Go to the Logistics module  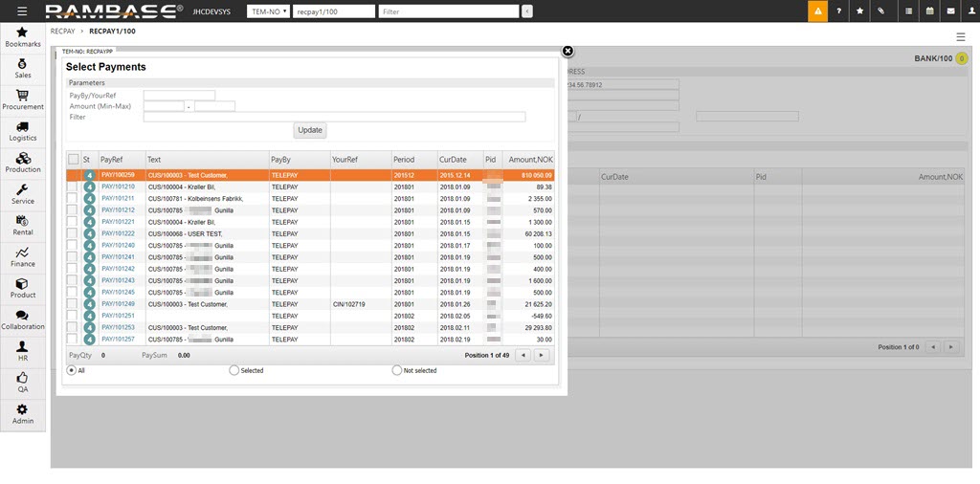coord(22,131)
